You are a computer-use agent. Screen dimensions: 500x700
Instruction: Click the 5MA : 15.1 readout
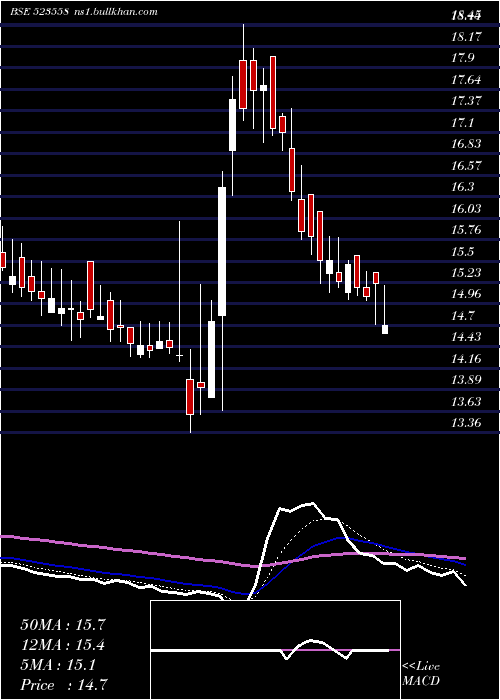(58, 665)
